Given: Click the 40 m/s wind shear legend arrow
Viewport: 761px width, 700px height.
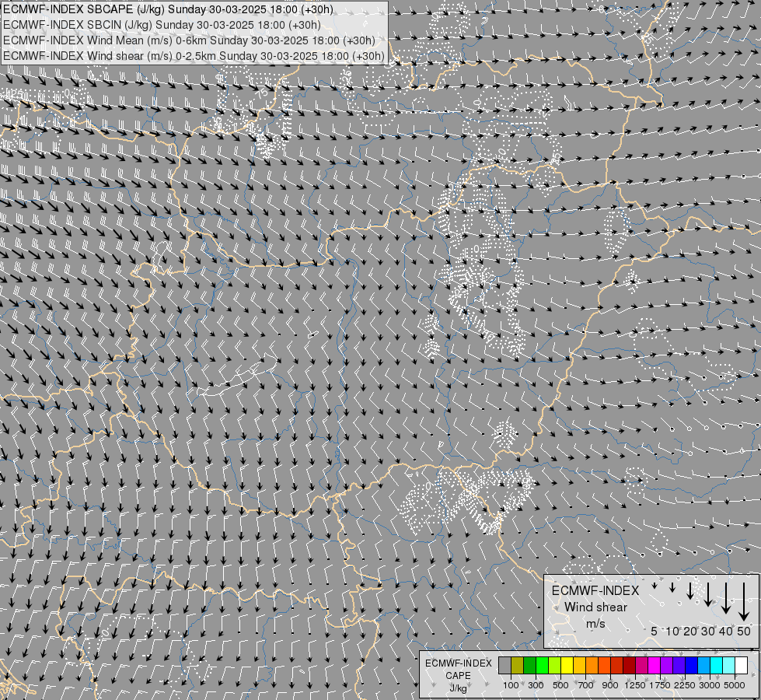Looking at the screenshot, I should coord(726,598).
